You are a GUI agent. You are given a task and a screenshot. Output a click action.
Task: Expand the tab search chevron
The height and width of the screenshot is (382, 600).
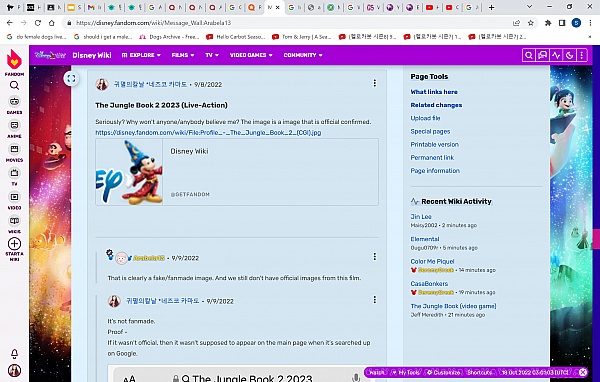(x=529, y=7)
